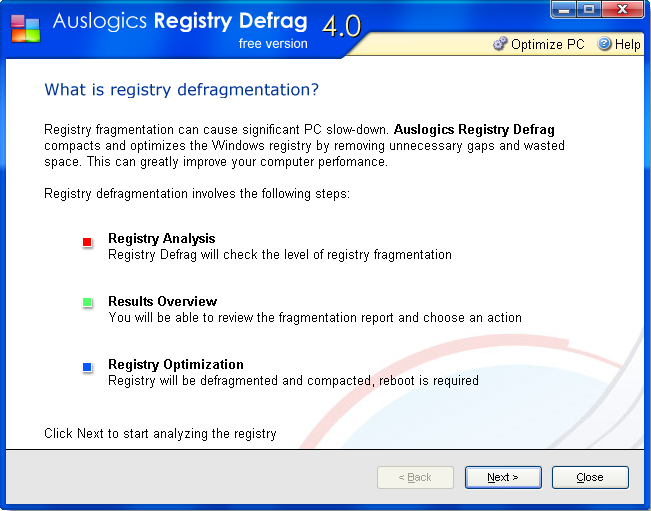651x511 pixels.
Task: Click the disabled Back button
Action: [415, 477]
